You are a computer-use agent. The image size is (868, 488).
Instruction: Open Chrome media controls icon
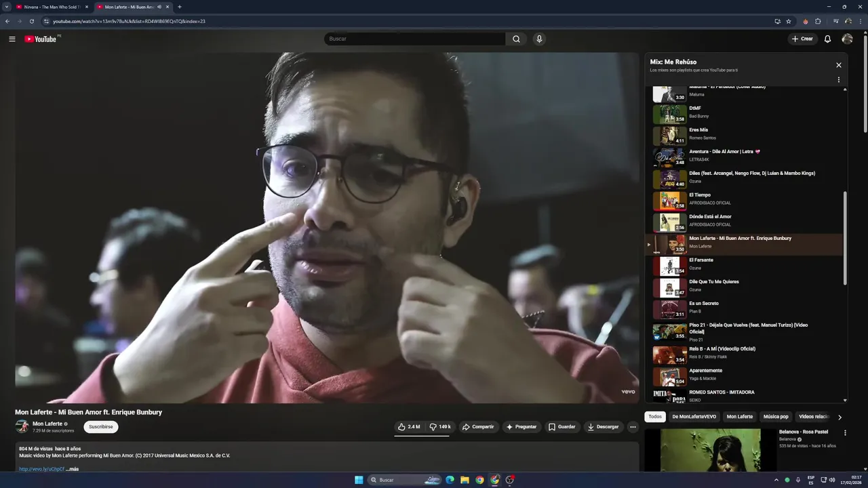tap(835, 21)
